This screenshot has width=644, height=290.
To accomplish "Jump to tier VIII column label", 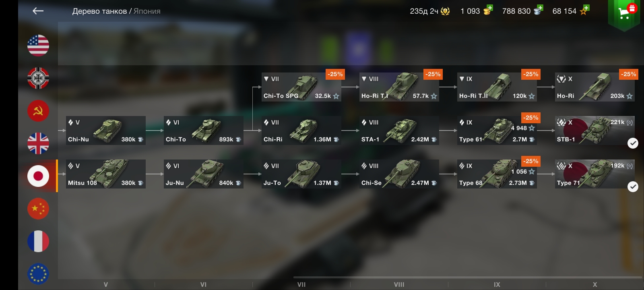I will point(399,284).
